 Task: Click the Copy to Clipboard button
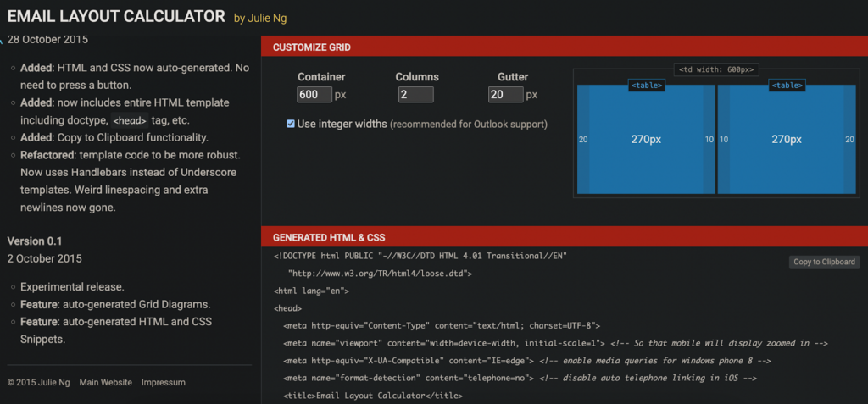pos(824,262)
